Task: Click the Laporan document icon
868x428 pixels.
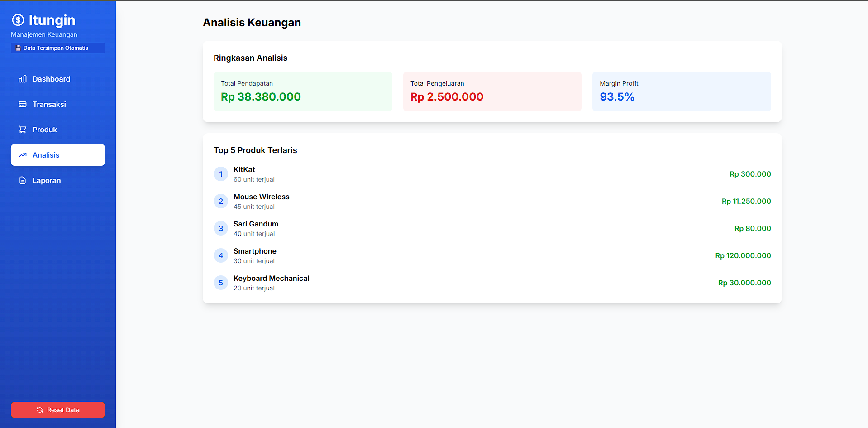Action: 23,180
